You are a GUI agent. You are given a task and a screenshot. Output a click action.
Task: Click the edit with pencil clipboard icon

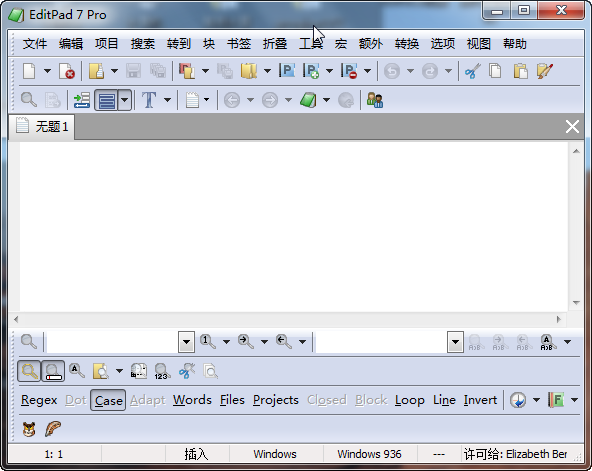[545, 71]
